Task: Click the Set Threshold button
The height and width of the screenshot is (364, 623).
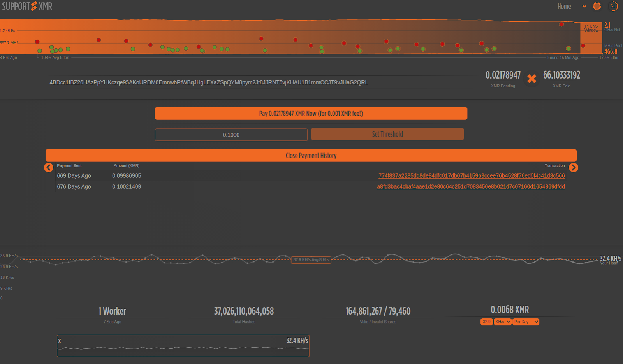Action: point(387,134)
